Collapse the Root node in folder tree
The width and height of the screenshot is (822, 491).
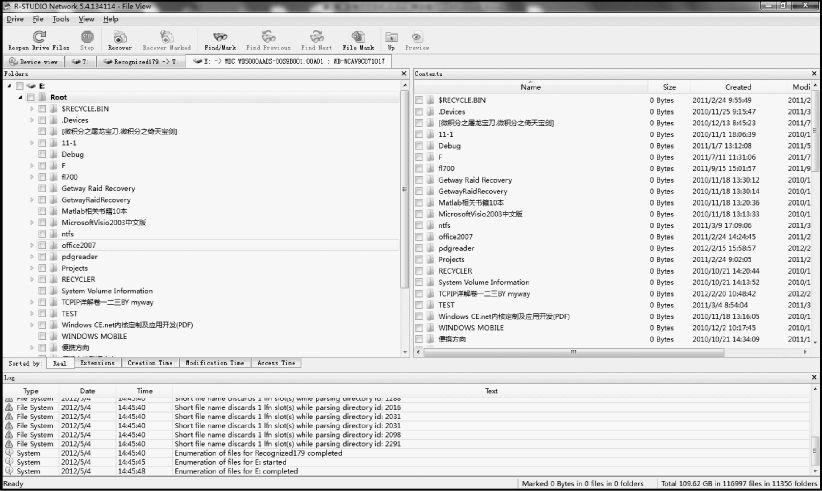(x=19, y=97)
